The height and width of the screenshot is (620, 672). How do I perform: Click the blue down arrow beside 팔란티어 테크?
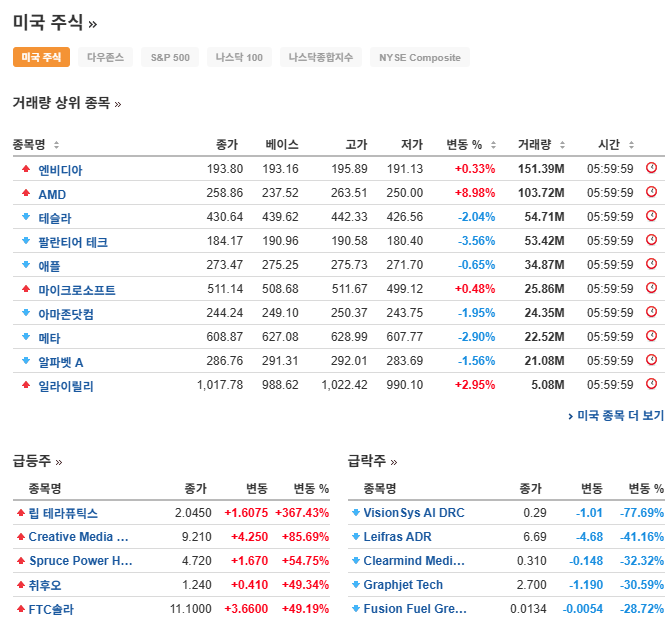coord(26,241)
